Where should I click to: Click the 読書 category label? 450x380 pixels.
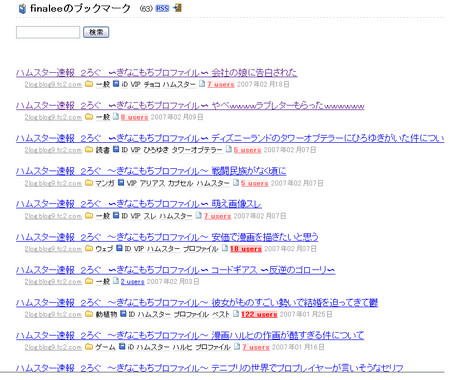(x=103, y=150)
